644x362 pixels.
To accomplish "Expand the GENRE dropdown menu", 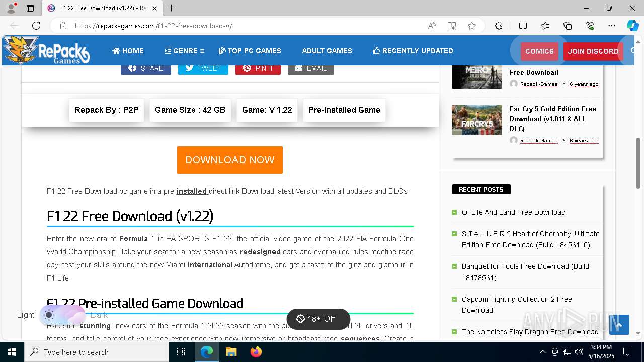I will [184, 51].
